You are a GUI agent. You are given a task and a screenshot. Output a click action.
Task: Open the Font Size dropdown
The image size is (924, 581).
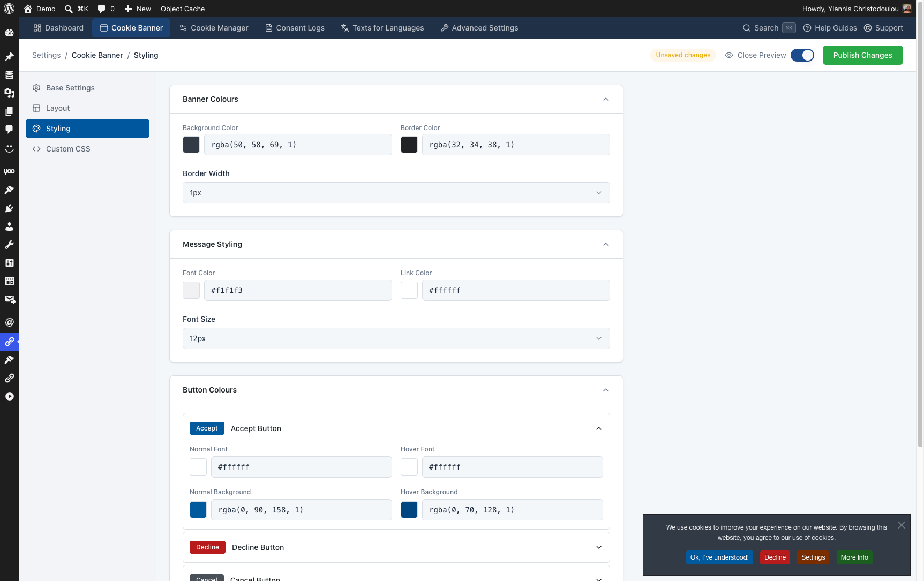[x=396, y=338]
